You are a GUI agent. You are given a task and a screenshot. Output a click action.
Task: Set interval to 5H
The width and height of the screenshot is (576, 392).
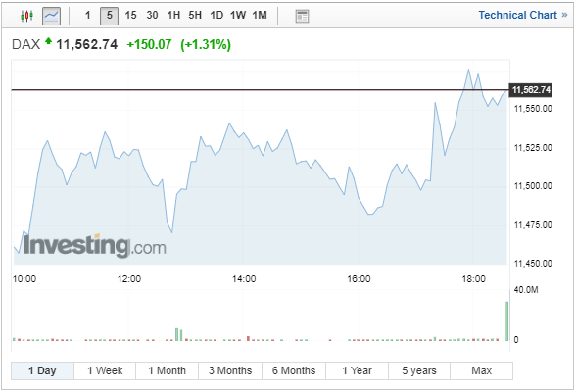click(x=195, y=15)
